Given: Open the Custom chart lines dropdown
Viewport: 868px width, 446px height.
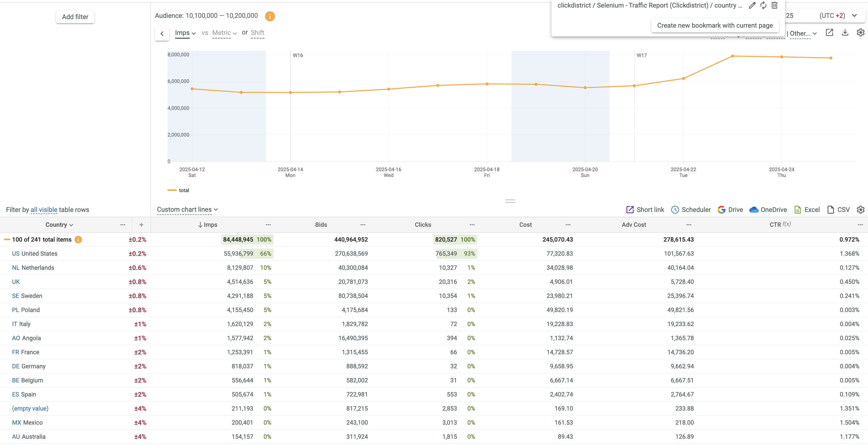Looking at the screenshot, I should coord(187,209).
